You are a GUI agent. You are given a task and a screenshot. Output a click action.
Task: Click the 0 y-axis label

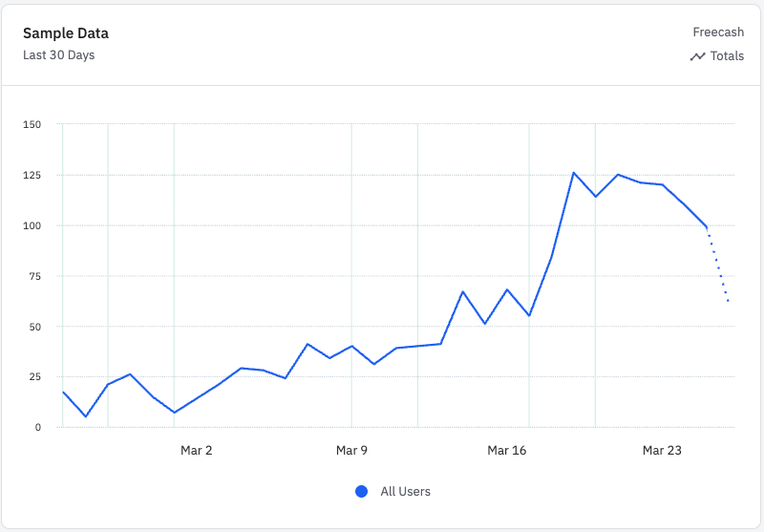tap(37, 427)
